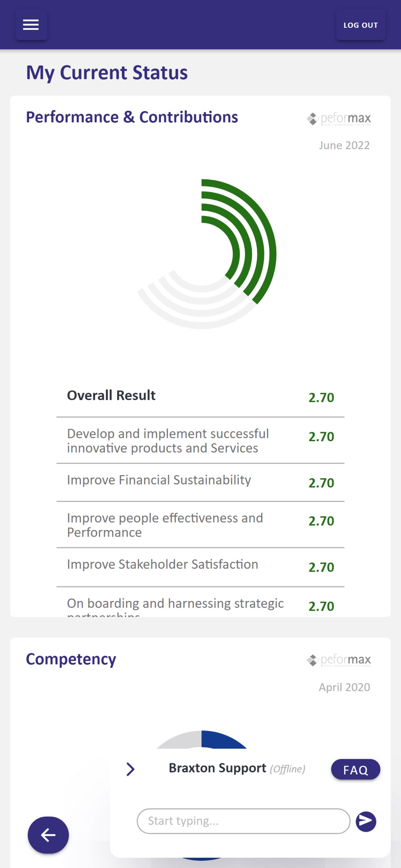Select the Overall Result row
Image resolution: width=401 pixels, height=868 pixels.
click(200, 397)
